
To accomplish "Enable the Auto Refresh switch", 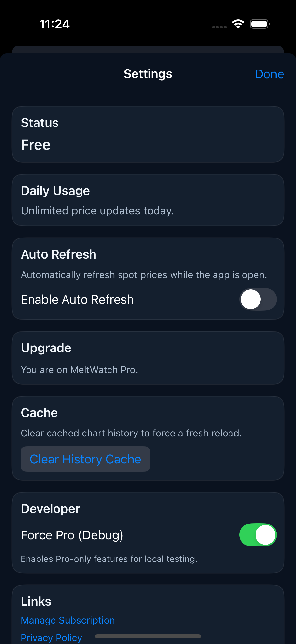I will [257, 299].
